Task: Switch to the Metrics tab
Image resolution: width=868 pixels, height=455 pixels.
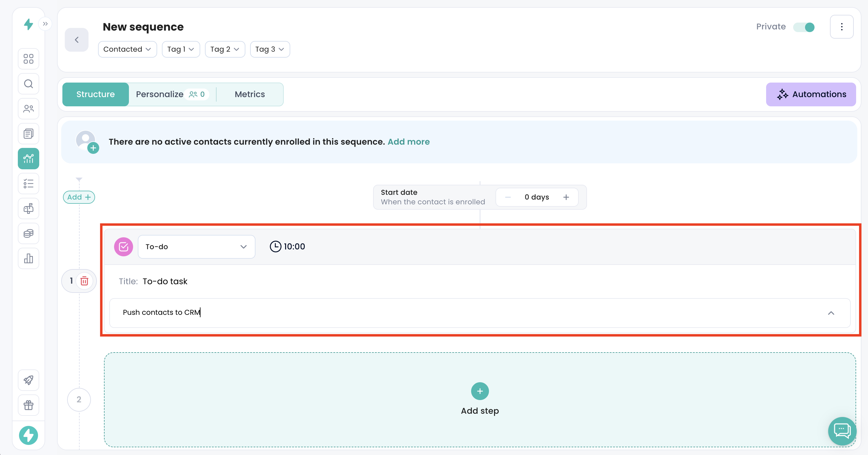Action: tap(250, 94)
